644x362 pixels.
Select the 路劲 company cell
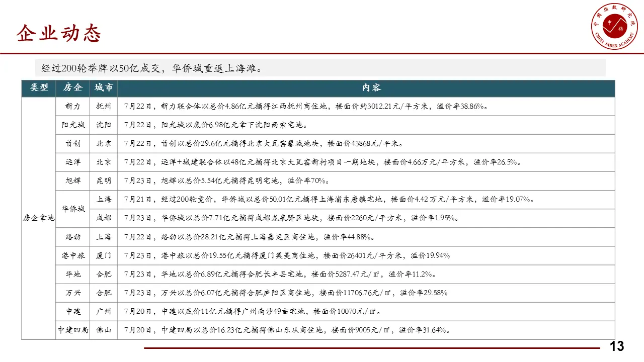(x=73, y=237)
